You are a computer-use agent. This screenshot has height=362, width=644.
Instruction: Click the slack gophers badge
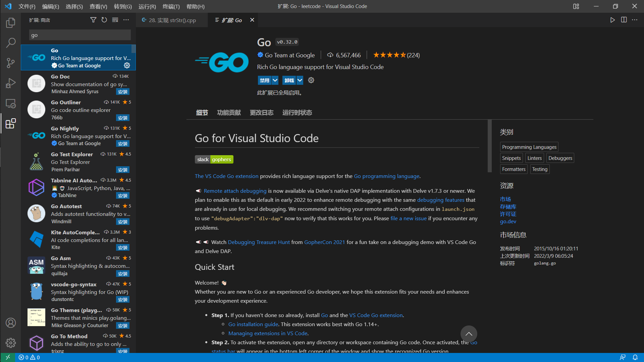(x=214, y=160)
